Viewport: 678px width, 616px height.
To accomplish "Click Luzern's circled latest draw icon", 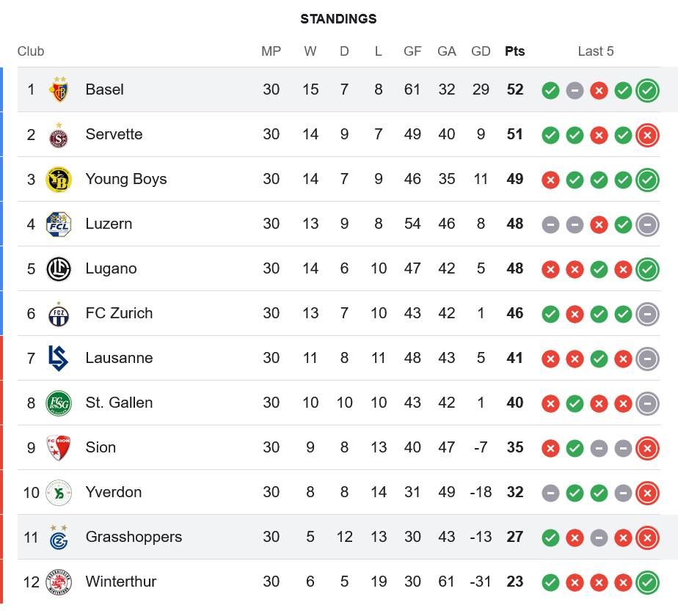I will click(x=647, y=224).
